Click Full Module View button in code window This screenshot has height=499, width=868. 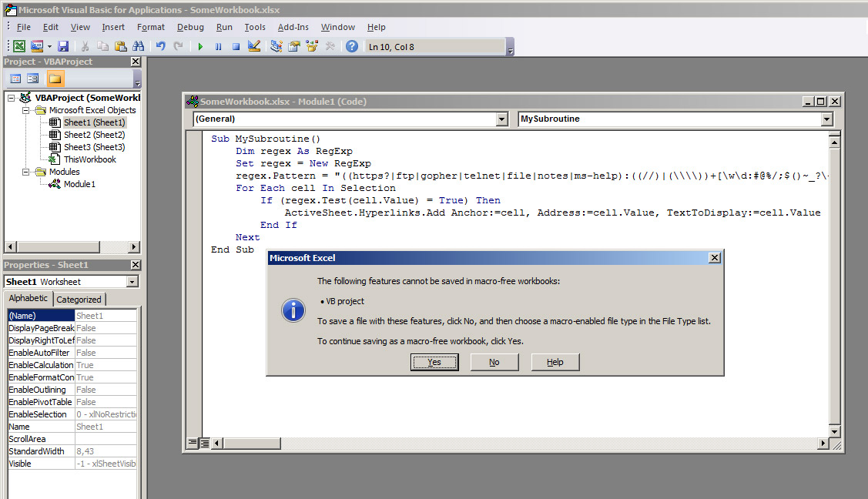[204, 443]
